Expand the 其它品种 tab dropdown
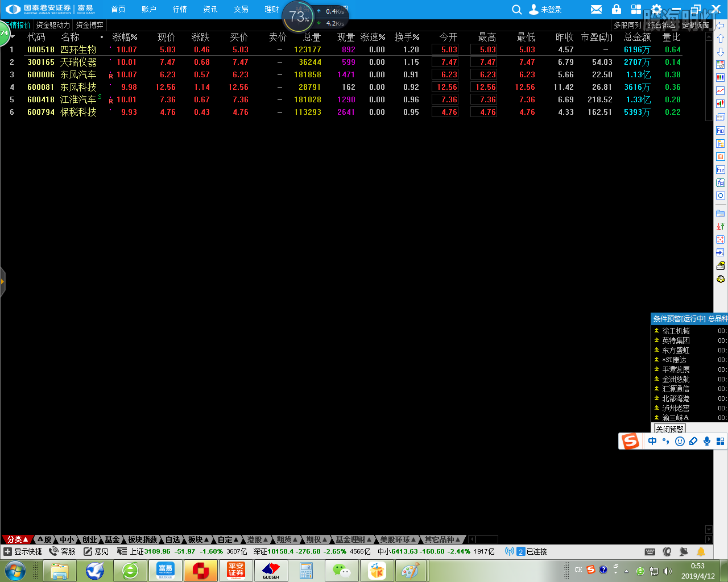 (x=458, y=539)
